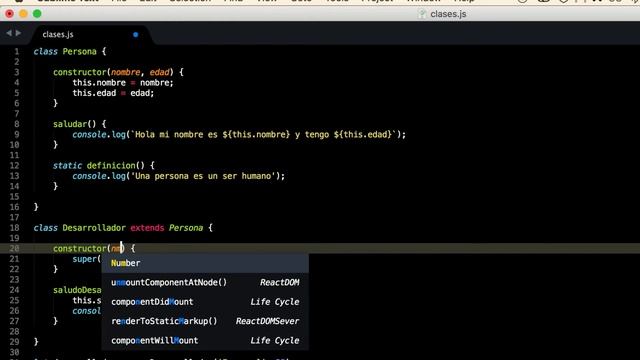Close the window with red button

click(9, 14)
